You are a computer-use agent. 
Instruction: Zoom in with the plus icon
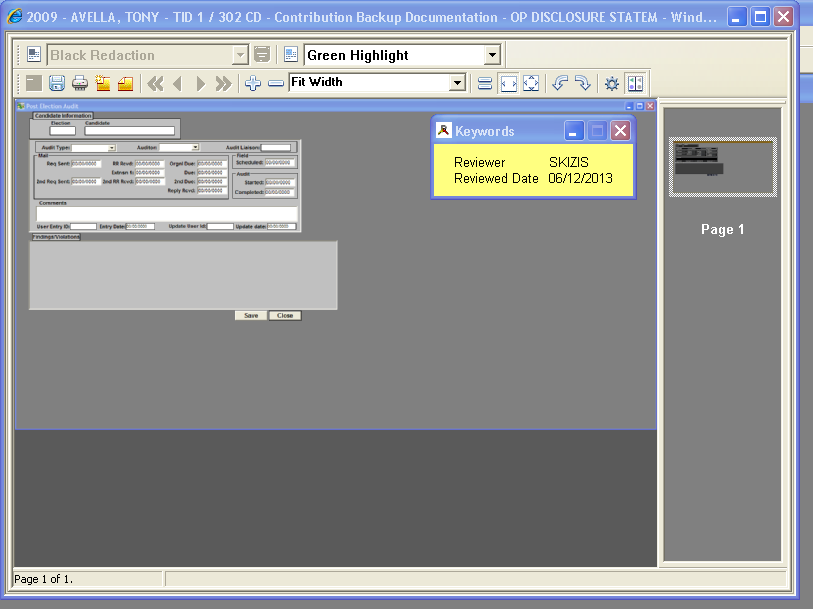[x=253, y=83]
